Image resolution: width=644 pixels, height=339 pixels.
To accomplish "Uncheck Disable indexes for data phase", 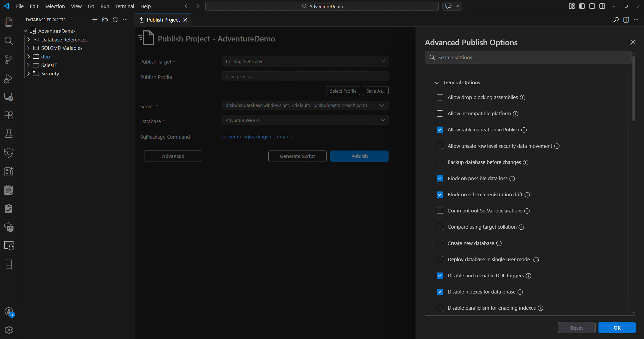I will [x=440, y=292].
